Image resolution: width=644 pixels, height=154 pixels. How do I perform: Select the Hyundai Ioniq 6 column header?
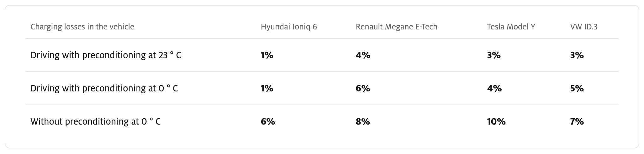pos(289,27)
